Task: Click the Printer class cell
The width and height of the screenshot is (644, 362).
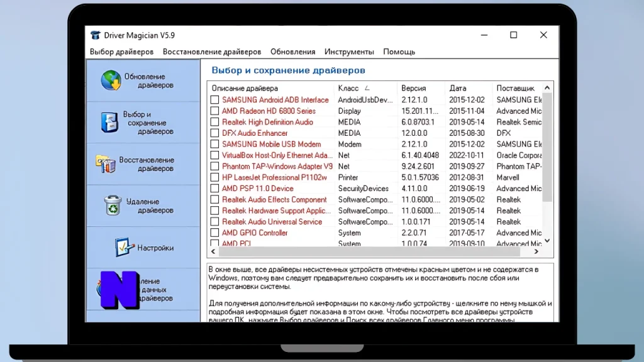Action: pyautogui.click(x=348, y=177)
